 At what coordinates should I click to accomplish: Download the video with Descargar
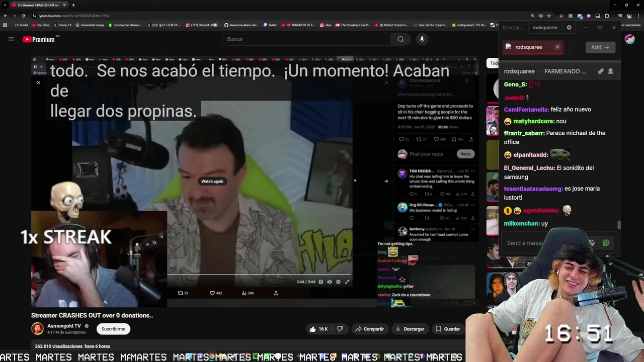410,329
